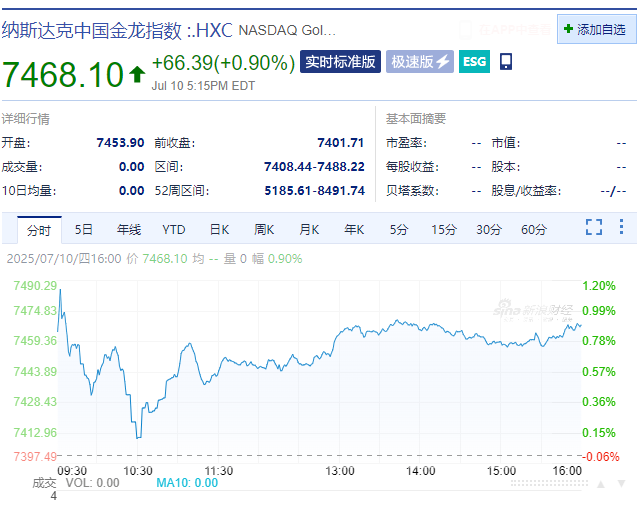Switch to the 日K daily candlestick tab

[219, 230]
